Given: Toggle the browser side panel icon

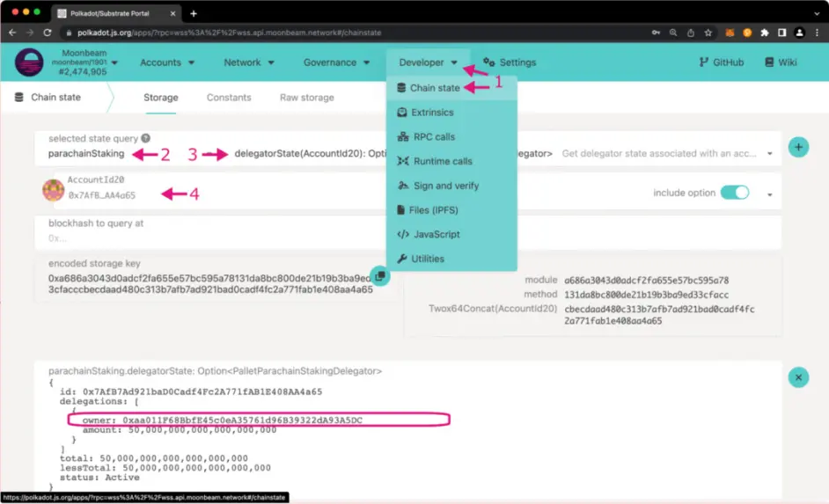Looking at the screenshot, I should click(782, 33).
